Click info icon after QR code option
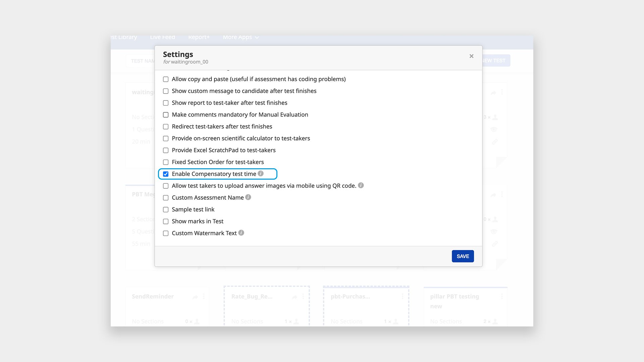This screenshot has height=362, width=644. (x=361, y=185)
